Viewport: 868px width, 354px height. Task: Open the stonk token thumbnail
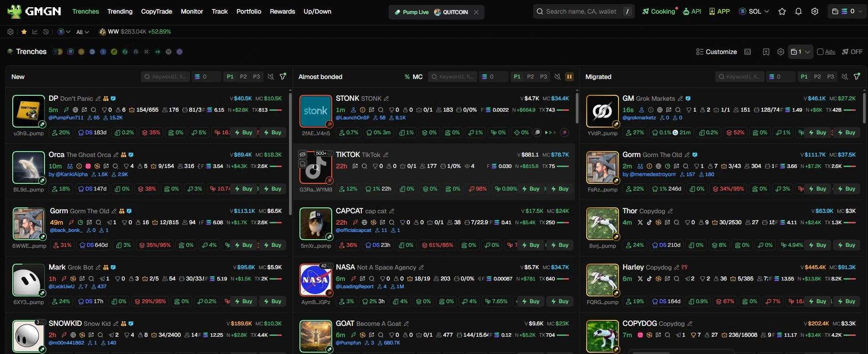click(315, 111)
